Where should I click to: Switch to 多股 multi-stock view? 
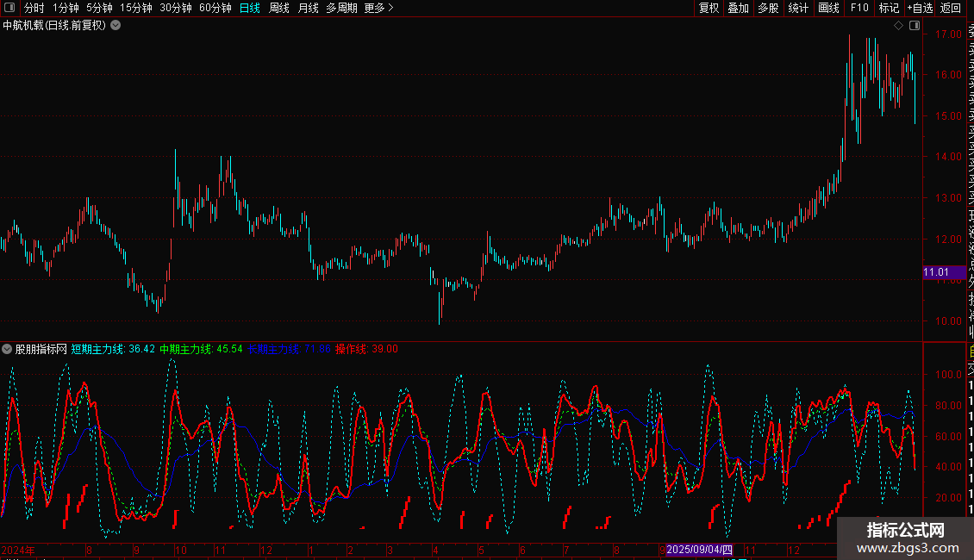click(768, 8)
